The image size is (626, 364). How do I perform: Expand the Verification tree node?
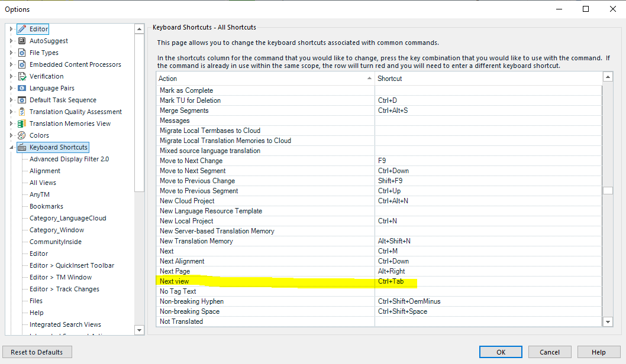point(11,76)
